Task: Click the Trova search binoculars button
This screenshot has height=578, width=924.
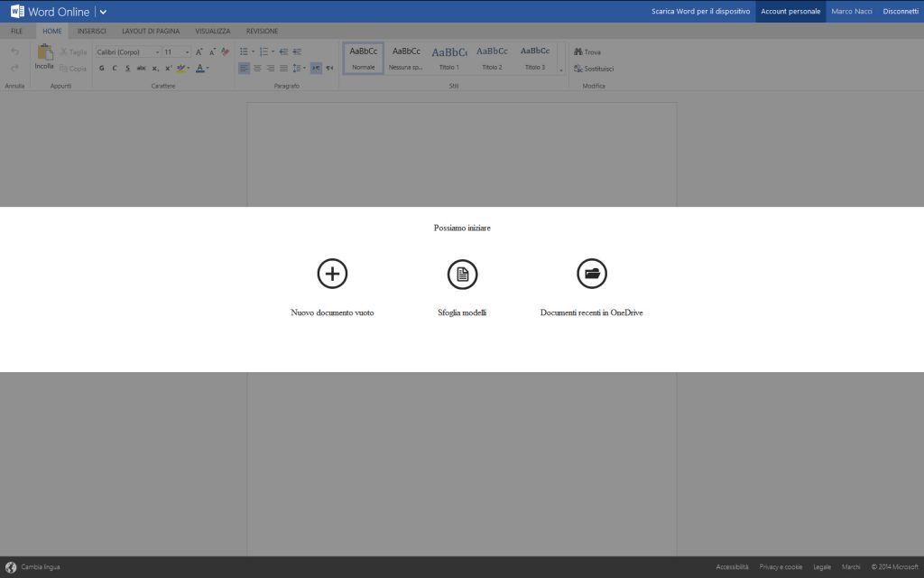Action: [x=587, y=52]
